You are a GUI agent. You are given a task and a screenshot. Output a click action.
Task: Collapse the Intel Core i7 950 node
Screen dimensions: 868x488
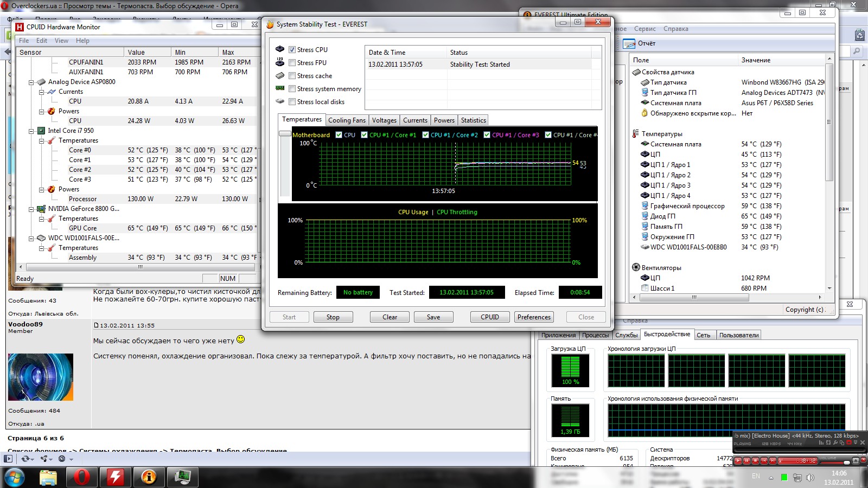(31, 131)
